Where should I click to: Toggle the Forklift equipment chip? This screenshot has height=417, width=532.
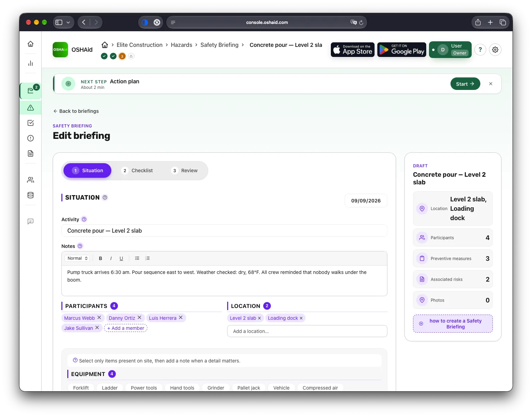pyautogui.click(x=81, y=388)
